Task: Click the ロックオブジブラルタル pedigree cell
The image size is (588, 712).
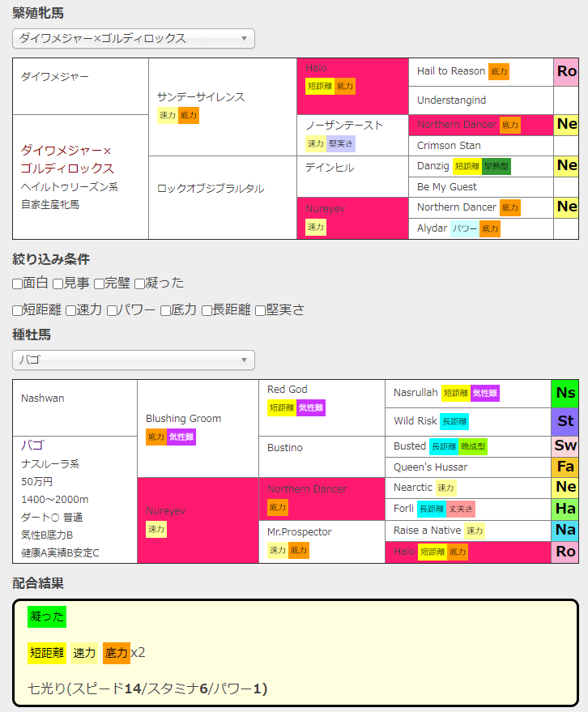Action: pyautogui.click(x=223, y=197)
